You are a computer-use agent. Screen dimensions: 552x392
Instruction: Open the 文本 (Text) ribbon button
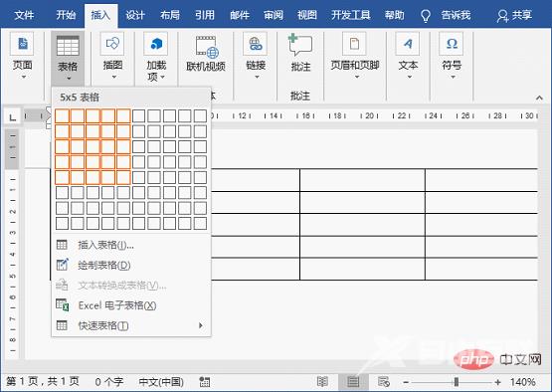point(408,56)
